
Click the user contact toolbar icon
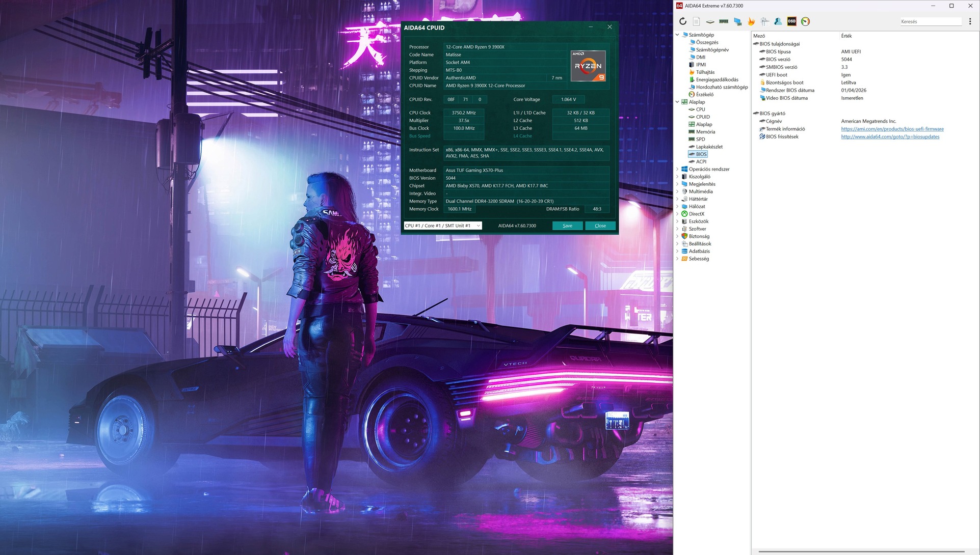778,21
